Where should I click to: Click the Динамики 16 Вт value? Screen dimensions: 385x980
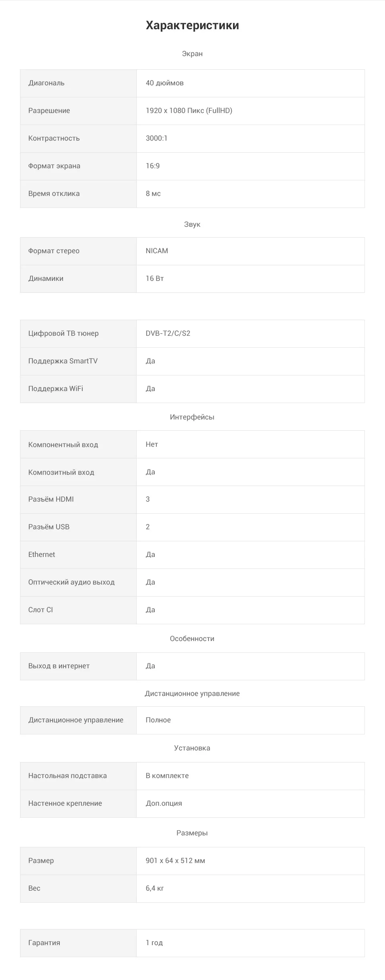[x=155, y=278]
